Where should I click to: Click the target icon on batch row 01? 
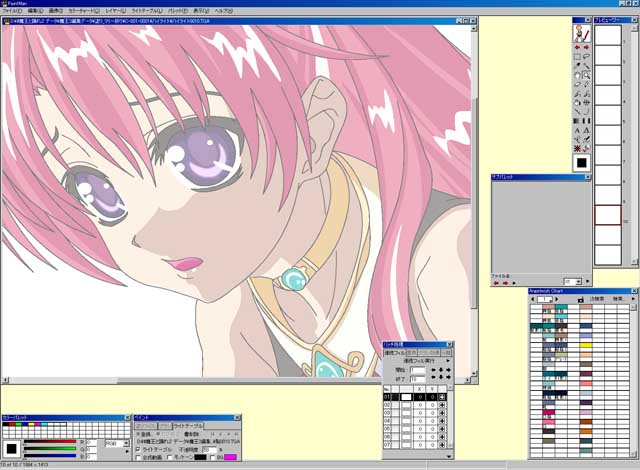coord(442,397)
